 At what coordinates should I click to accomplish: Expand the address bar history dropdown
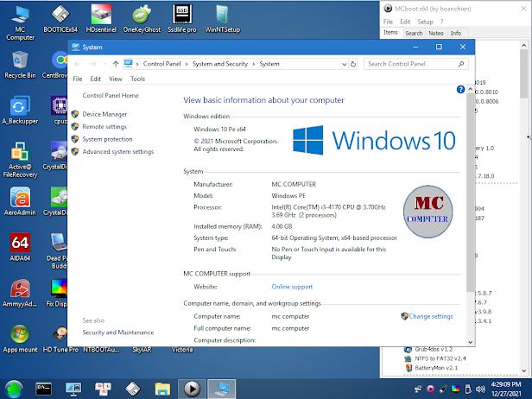344,64
